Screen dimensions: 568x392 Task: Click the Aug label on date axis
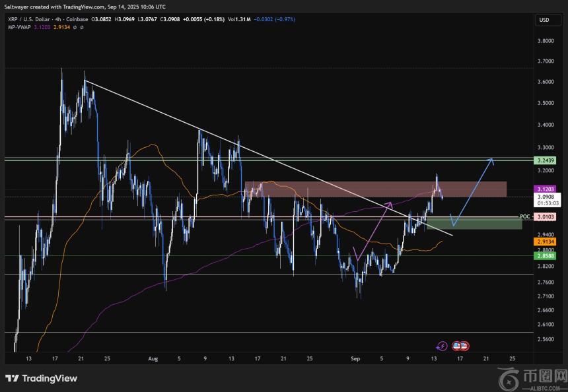tap(153, 358)
